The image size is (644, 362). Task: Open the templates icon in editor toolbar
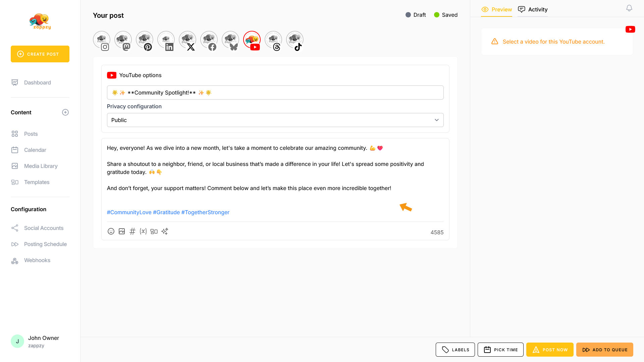pyautogui.click(x=154, y=231)
